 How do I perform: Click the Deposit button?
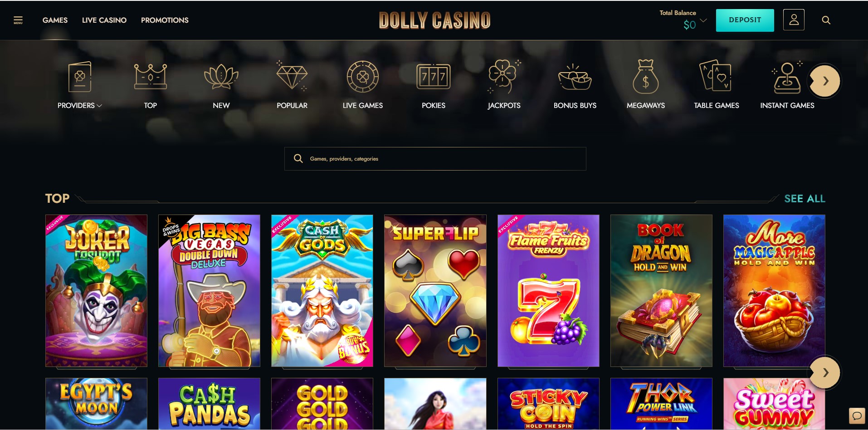[745, 20]
